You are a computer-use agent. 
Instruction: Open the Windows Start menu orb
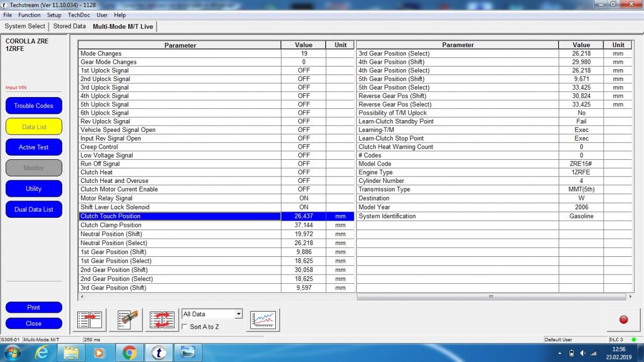tap(12, 353)
